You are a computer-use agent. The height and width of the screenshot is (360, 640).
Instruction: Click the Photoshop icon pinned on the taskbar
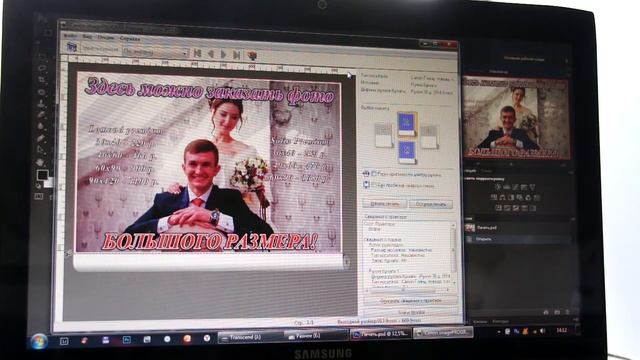(x=127, y=340)
